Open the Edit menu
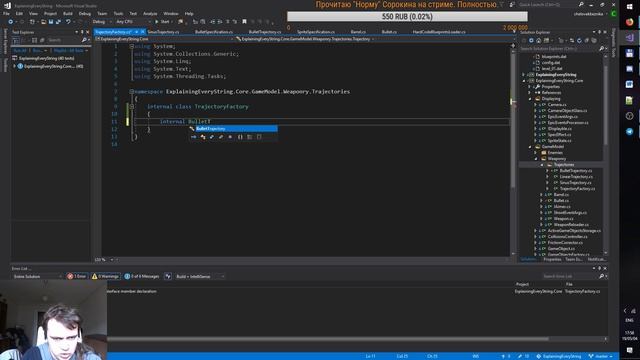Image resolution: width=640 pixels, height=360 pixels. tap(19, 13)
